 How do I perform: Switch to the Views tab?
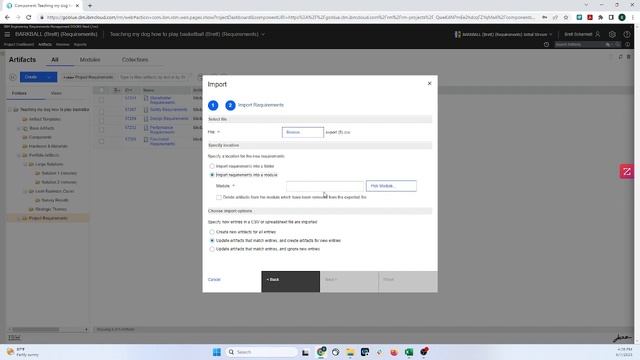point(56,93)
